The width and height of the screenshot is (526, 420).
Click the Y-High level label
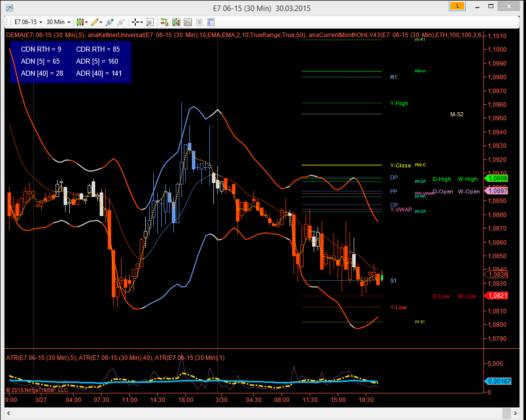[x=399, y=103]
